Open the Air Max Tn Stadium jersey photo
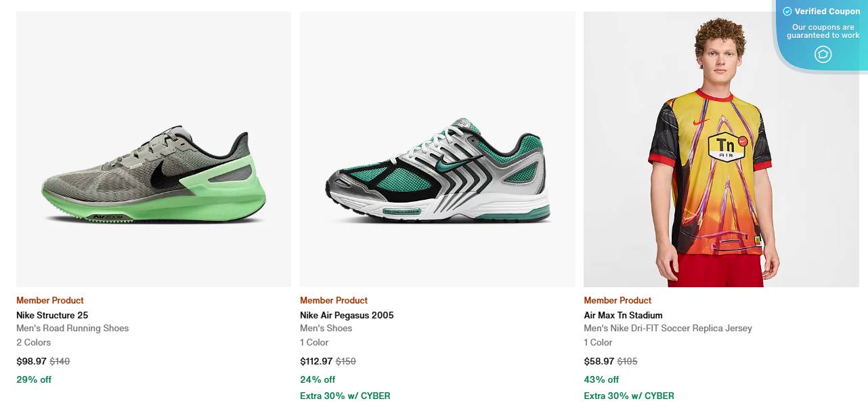This screenshot has width=868, height=418. [x=721, y=148]
